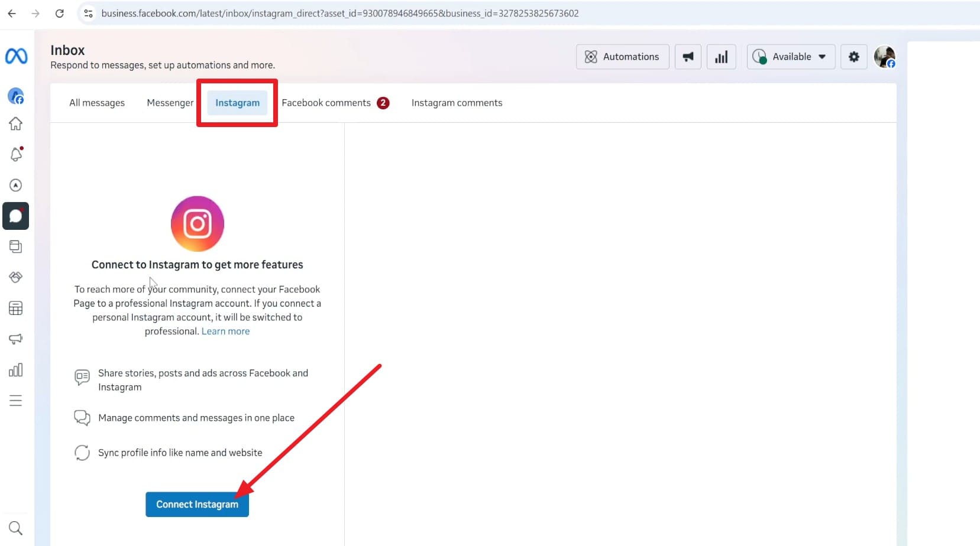The image size is (980, 546).
Task: Follow the Learn more link
Action: coord(225,331)
